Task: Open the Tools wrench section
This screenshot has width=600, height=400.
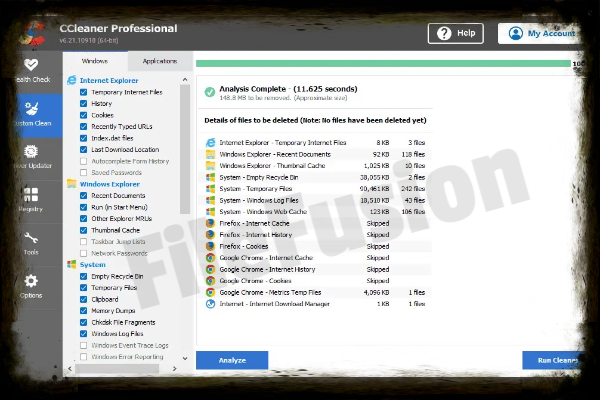Action: tap(31, 243)
